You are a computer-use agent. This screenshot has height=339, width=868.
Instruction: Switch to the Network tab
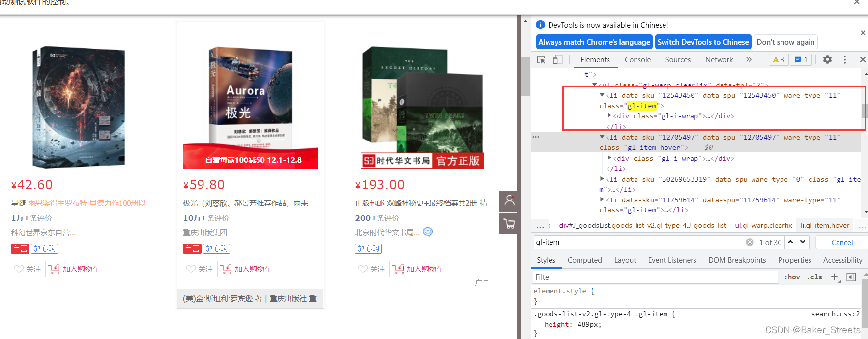[x=719, y=59]
